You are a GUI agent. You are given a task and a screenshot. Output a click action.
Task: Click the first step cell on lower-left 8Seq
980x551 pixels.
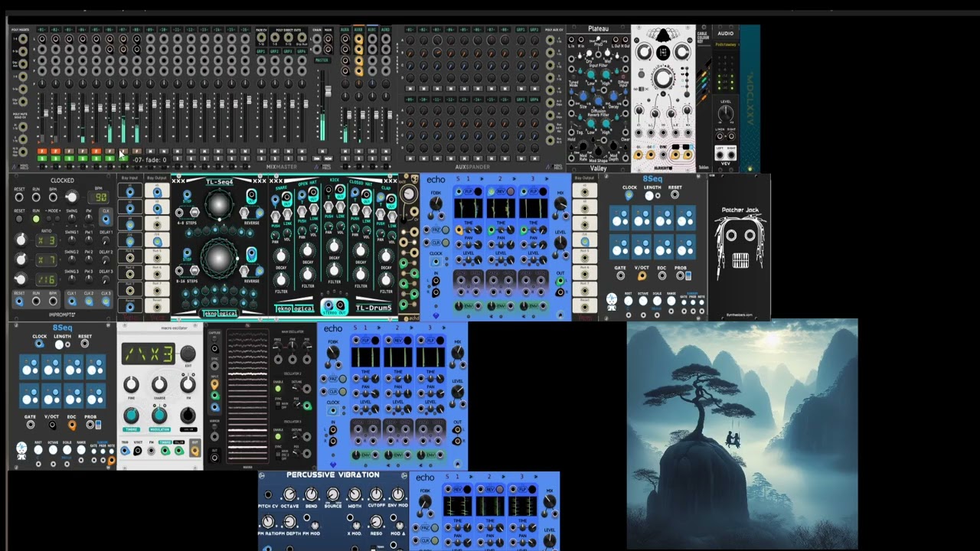(x=29, y=368)
